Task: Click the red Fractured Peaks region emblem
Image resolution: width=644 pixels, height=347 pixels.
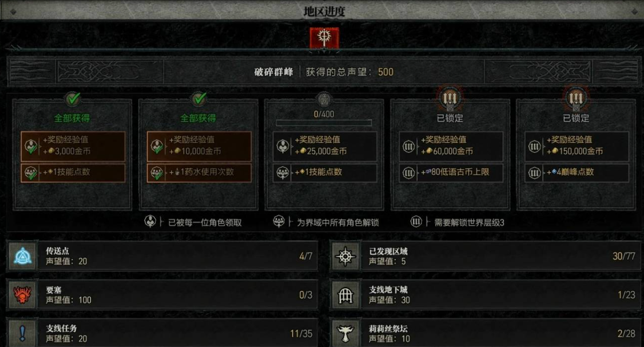Action: (324, 38)
